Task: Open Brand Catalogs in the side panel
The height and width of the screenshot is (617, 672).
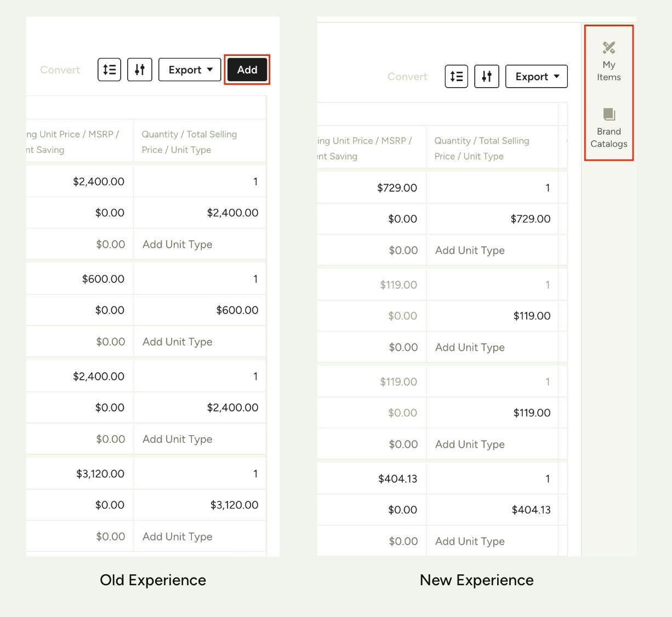Action: [x=608, y=128]
